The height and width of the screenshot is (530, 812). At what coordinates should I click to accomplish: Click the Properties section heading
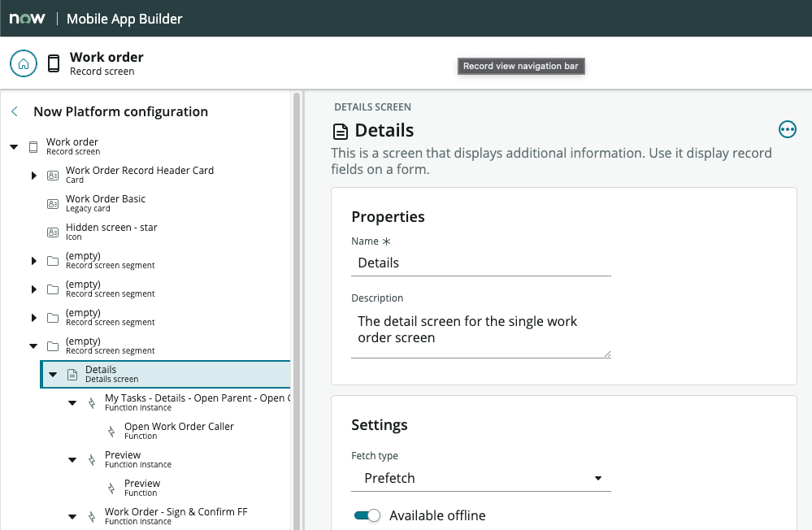(388, 216)
